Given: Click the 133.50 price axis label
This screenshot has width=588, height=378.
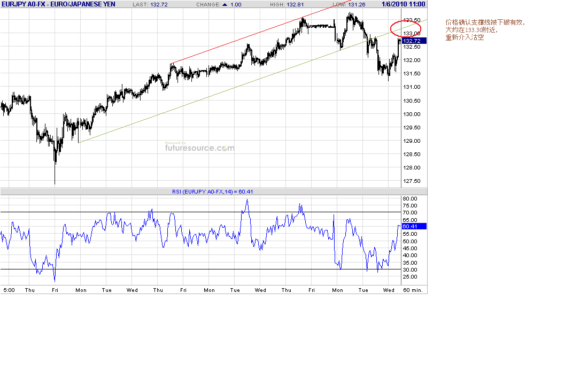Looking at the screenshot, I should [412, 20].
